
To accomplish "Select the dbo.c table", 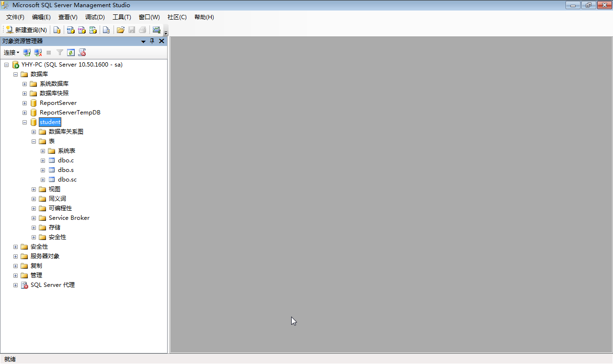I will click(x=66, y=160).
